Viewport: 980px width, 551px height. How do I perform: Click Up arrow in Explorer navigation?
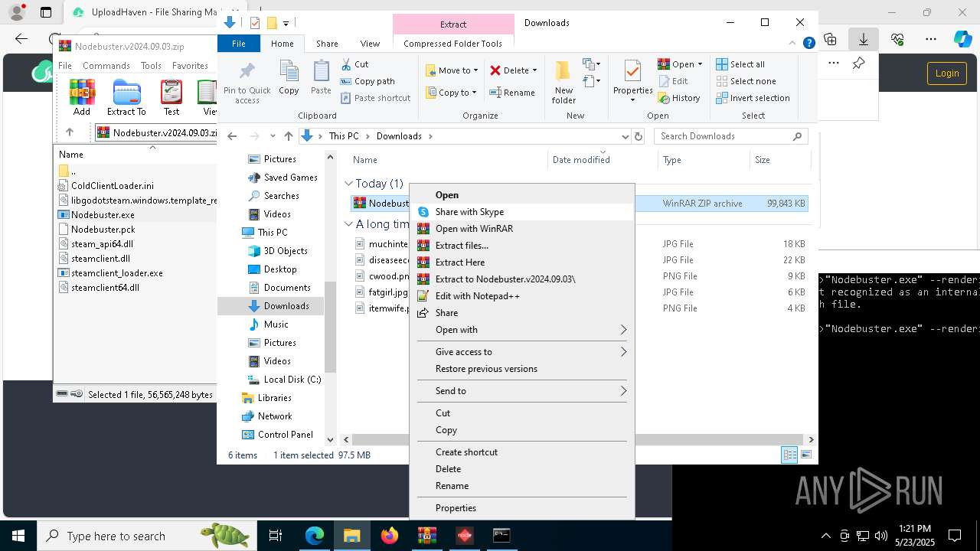288,136
